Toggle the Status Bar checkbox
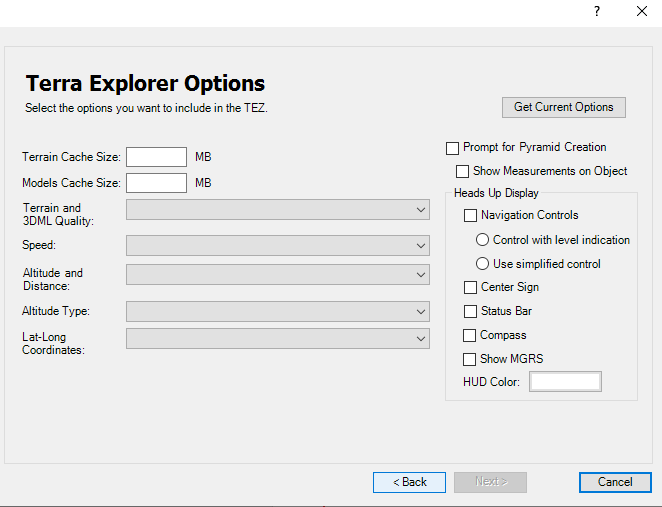Image resolution: width=662 pixels, height=507 pixels. (x=470, y=312)
